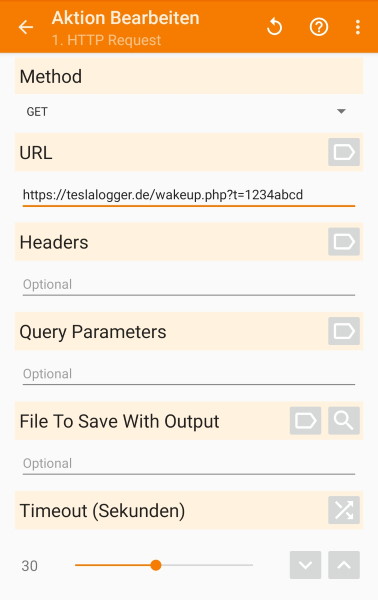378x600 pixels.
Task: Click the timeout slider handle
Action: pos(156,565)
